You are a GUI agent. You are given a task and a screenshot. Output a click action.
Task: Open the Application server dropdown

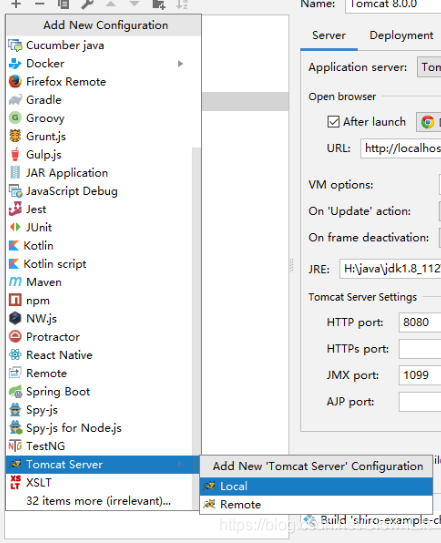coord(429,67)
